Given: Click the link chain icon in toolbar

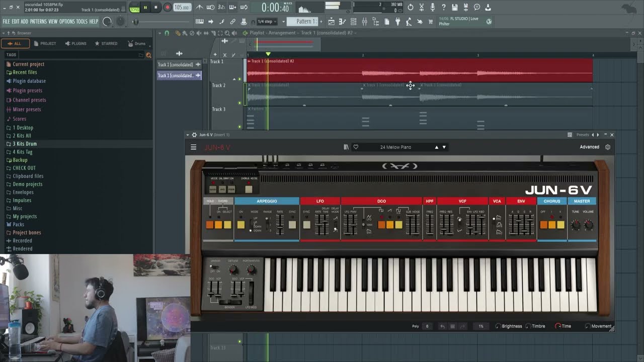Looking at the screenshot, I should click(x=232, y=22).
